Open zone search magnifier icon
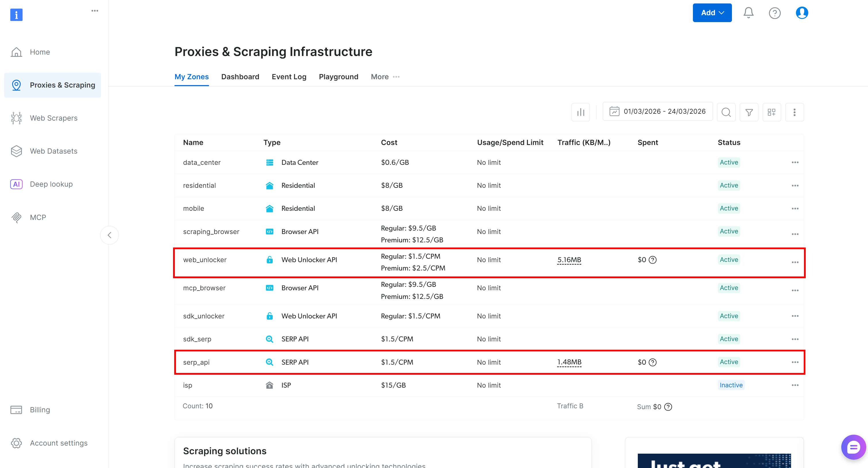Screen dimensions: 868x468 tap(726, 112)
